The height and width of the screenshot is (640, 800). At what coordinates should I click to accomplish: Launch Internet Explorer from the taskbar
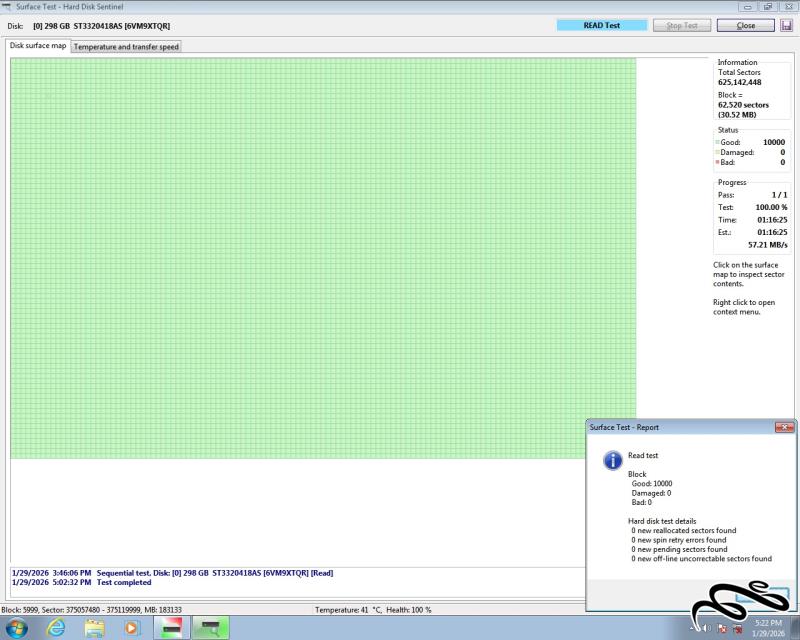[56, 627]
